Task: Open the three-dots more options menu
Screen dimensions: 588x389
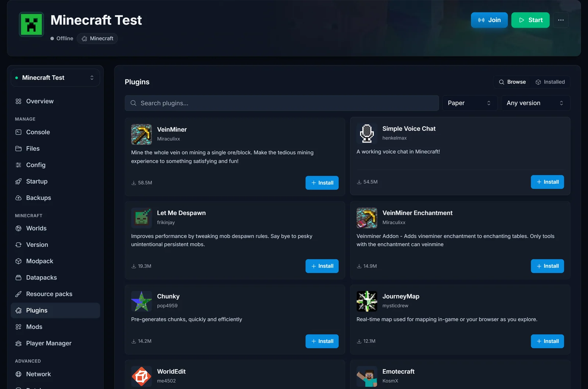Action: (x=561, y=20)
